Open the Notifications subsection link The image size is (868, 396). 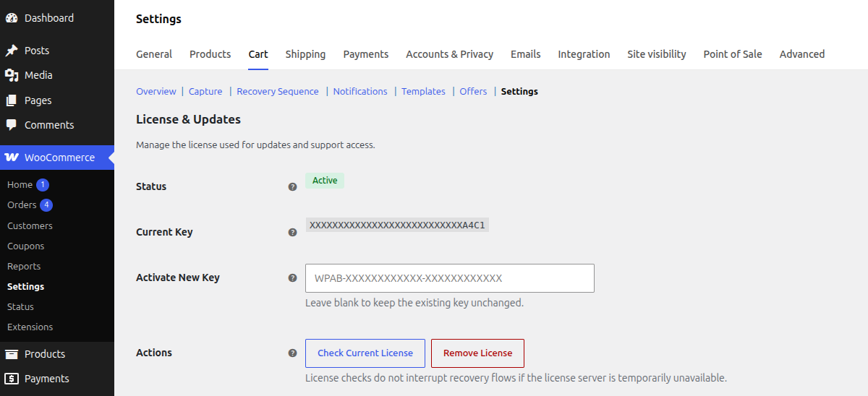(360, 92)
